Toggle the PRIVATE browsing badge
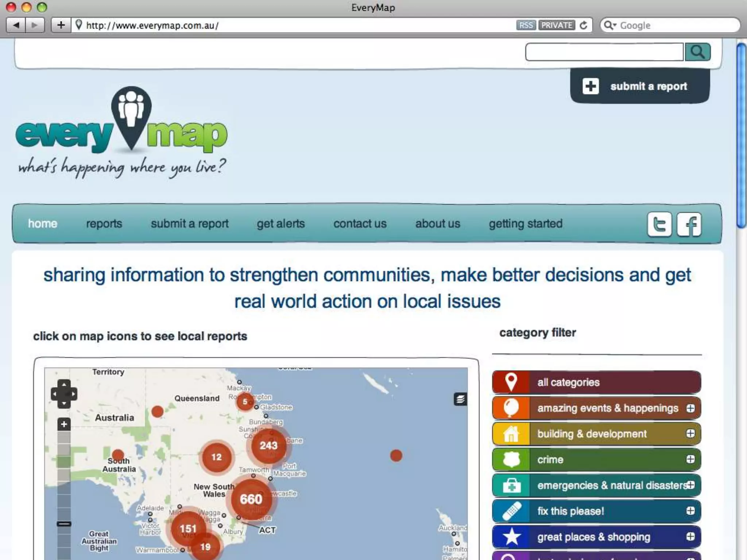Screen dimensions: 747x560 coord(556,25)
